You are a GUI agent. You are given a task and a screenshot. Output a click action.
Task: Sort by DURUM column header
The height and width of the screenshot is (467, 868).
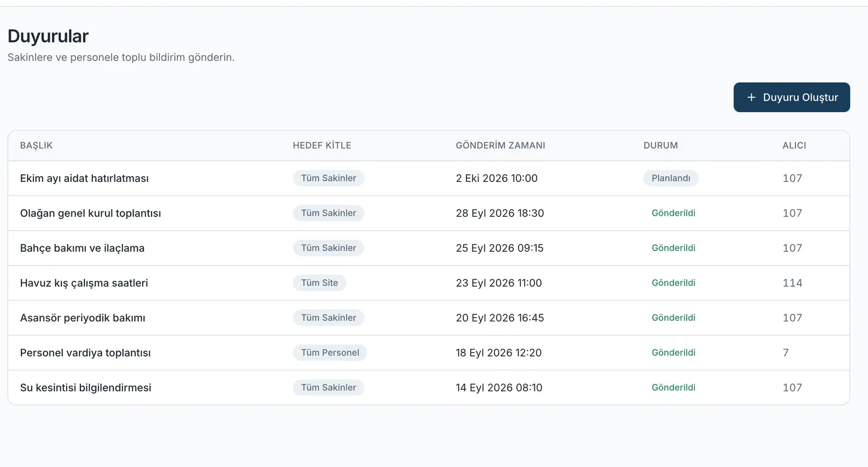pos(661,146)
